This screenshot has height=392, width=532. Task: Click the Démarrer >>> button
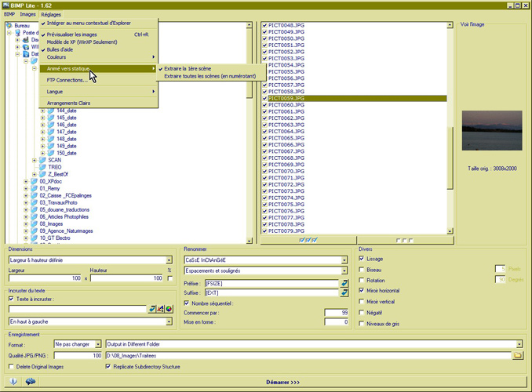point(283,382)
